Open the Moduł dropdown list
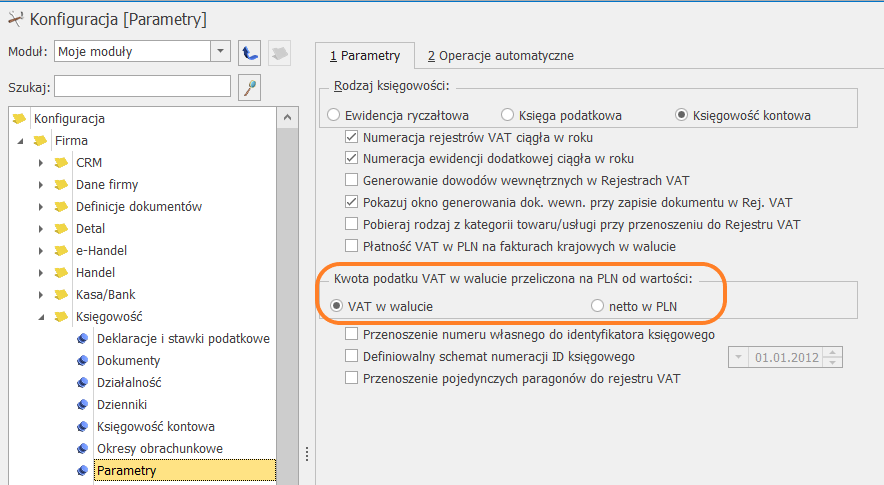 [220, 51]
